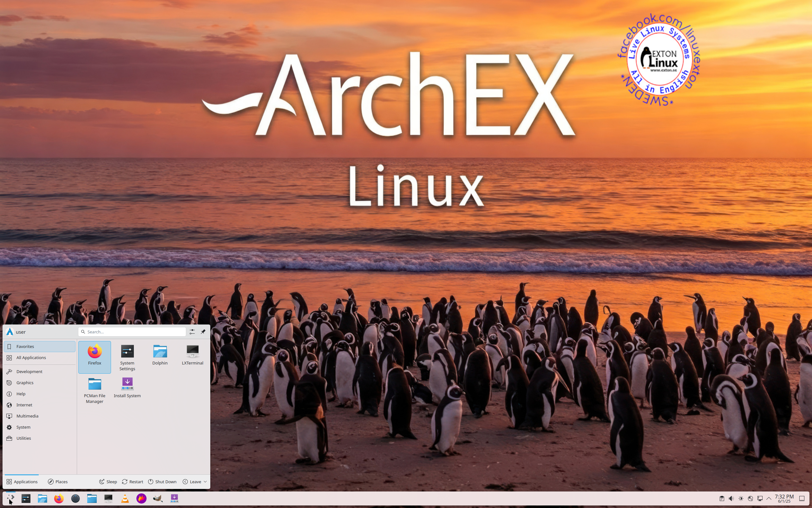
Task: Open the Development category
Action: click(x=40, y=371)
